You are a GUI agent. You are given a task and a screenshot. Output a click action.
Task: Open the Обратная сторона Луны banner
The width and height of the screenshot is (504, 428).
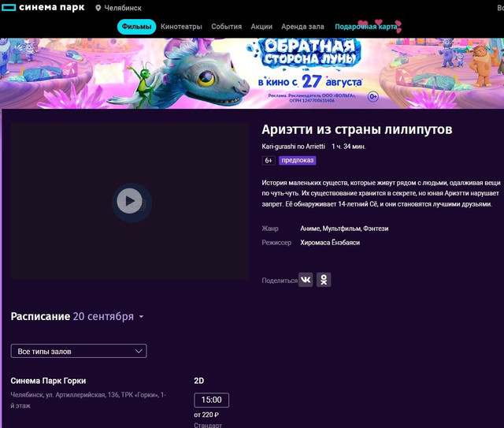(252, 73)
